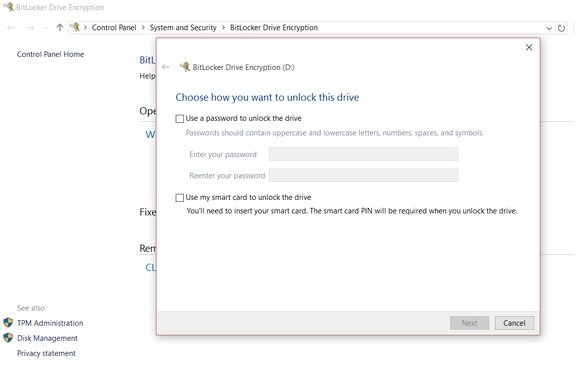Open TPM Administration link
This screenshot has height=365, width=580.
[x=50, y=323]
